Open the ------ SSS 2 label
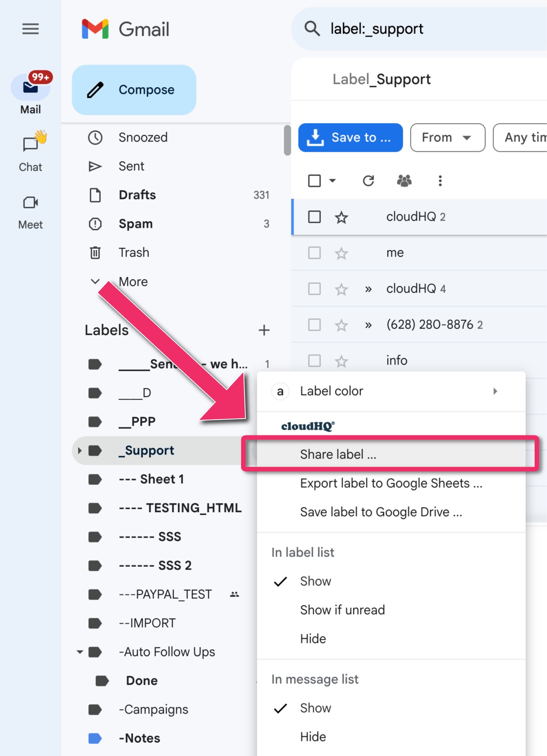This screenshot has width=547, height=756. (x=155, y=566)
